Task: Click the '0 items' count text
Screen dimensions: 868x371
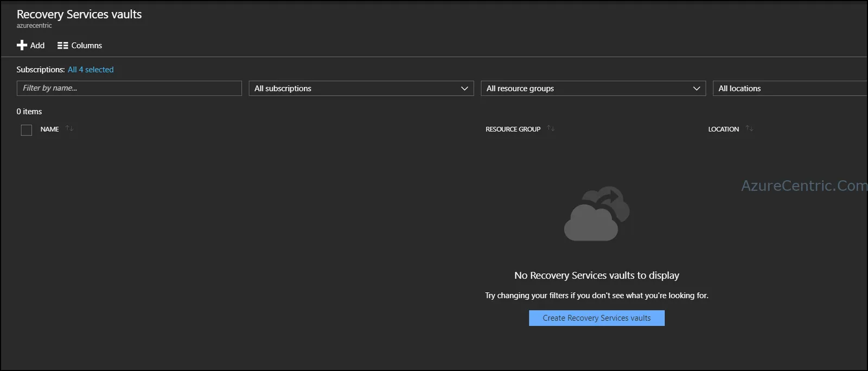Action: click(29, 111)
